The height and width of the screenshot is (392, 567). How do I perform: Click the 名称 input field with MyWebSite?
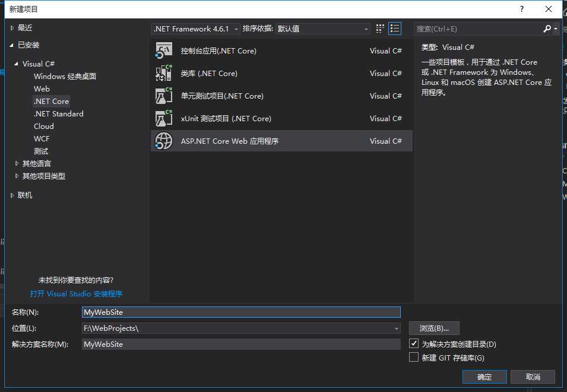(241, 312)
